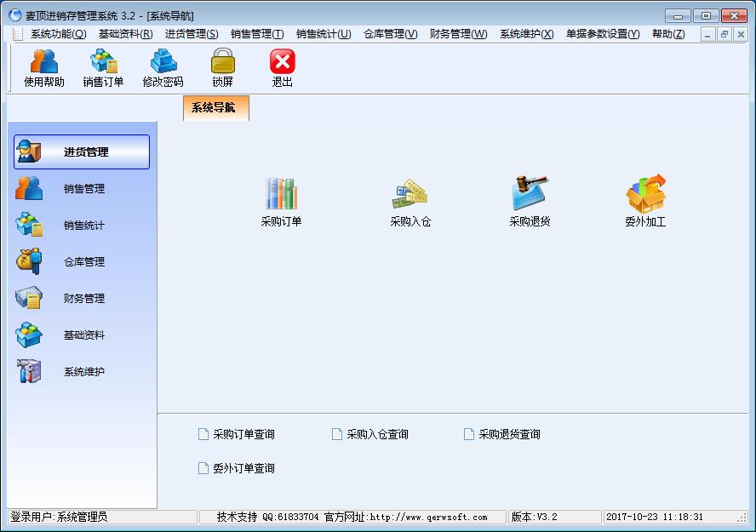756x532 pixels.
Task: Open the 采购入仓查询 link
Action: click(x=370, y=434)
